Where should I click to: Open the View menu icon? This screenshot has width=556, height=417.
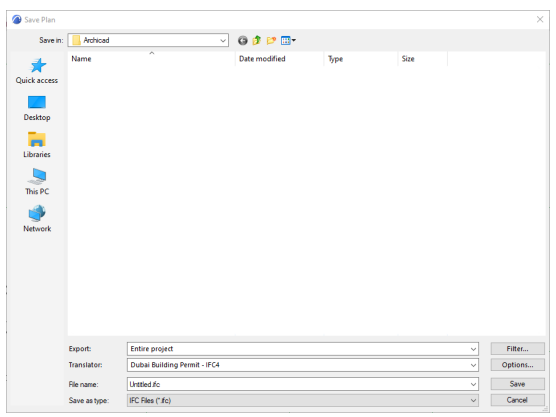(288, 40)
